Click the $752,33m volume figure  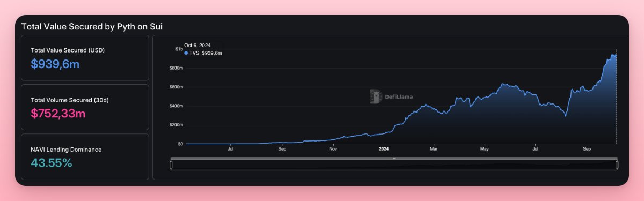click(x=58, y=114)
